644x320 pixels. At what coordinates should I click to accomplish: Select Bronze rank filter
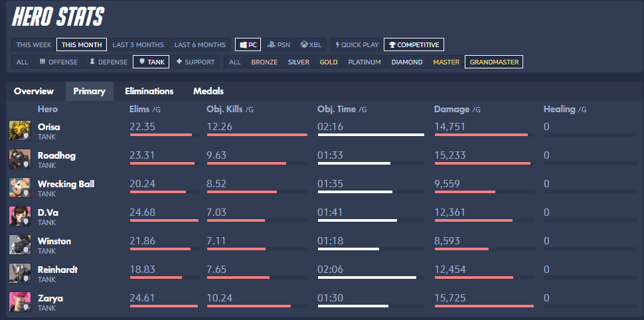(264, 62)
